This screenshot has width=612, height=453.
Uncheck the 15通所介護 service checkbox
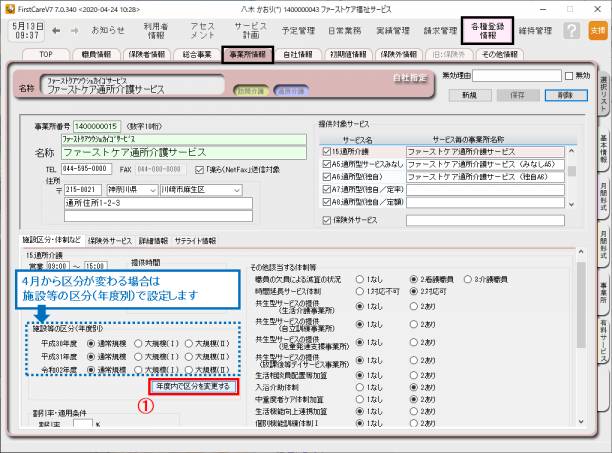(x=326, y=151)
